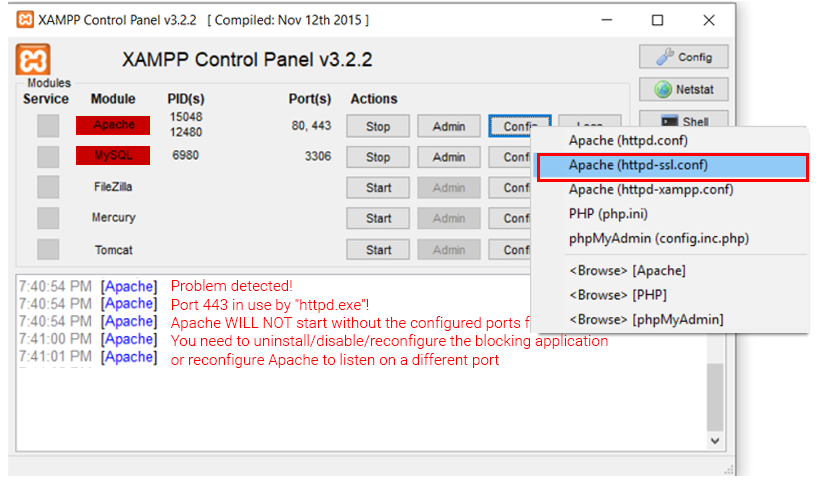Open the FileZilla Config dropdown
822x480 pixels.
pyautogui.click(x=510, y=188)
